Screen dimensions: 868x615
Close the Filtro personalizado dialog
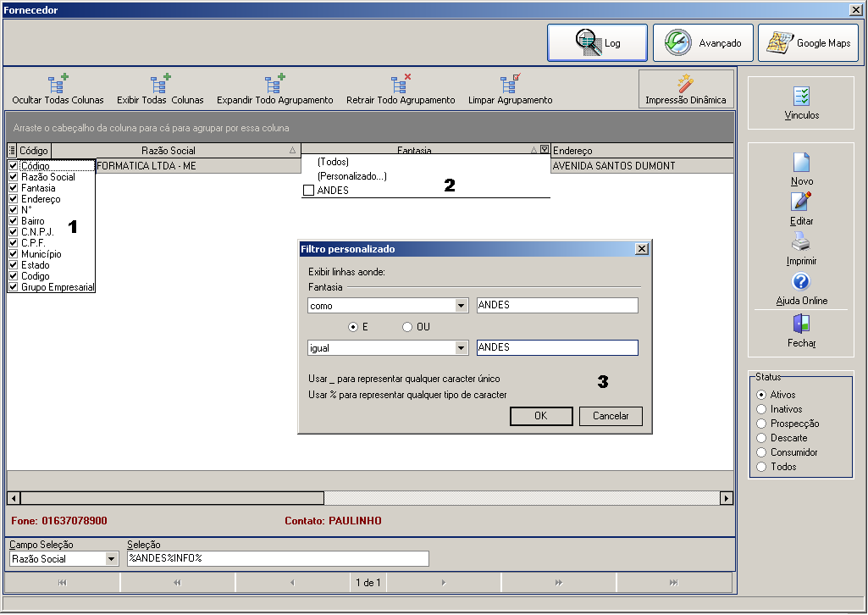[642, 249]
